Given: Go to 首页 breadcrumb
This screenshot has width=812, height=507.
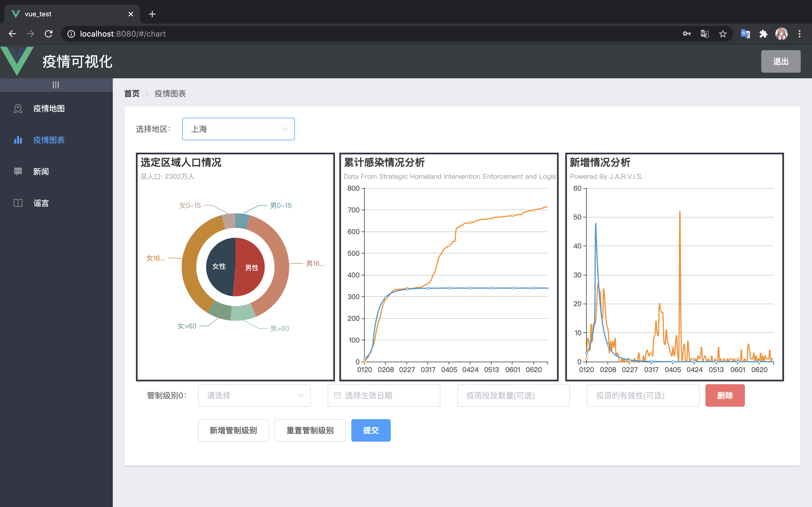Looking at the screenshot, I should pos(132,94).
